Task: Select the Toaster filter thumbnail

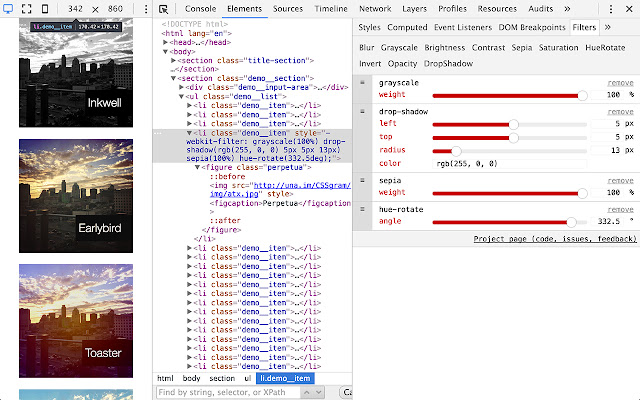Action: [x=76, y=321]
